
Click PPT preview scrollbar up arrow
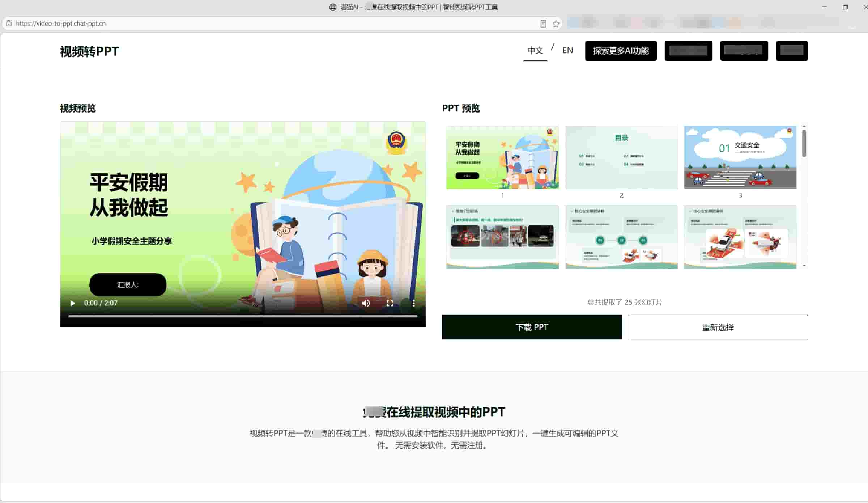point(804,126)
